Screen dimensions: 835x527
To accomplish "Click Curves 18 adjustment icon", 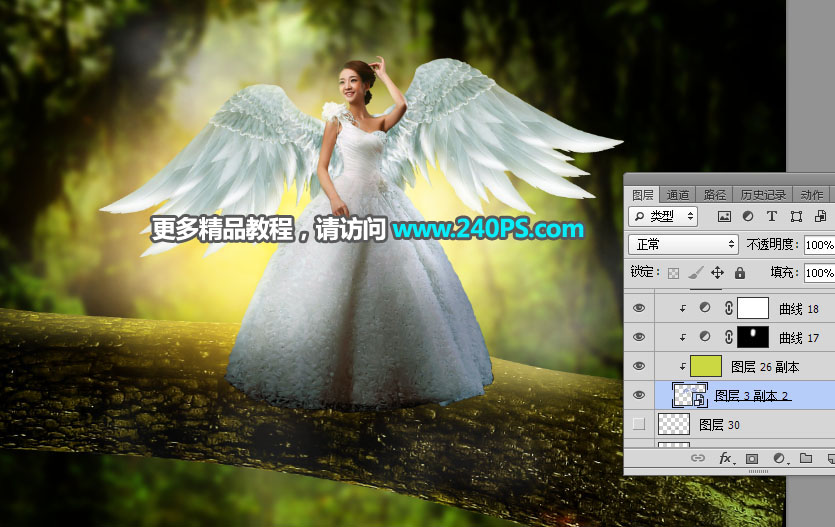I will point(705,308).
